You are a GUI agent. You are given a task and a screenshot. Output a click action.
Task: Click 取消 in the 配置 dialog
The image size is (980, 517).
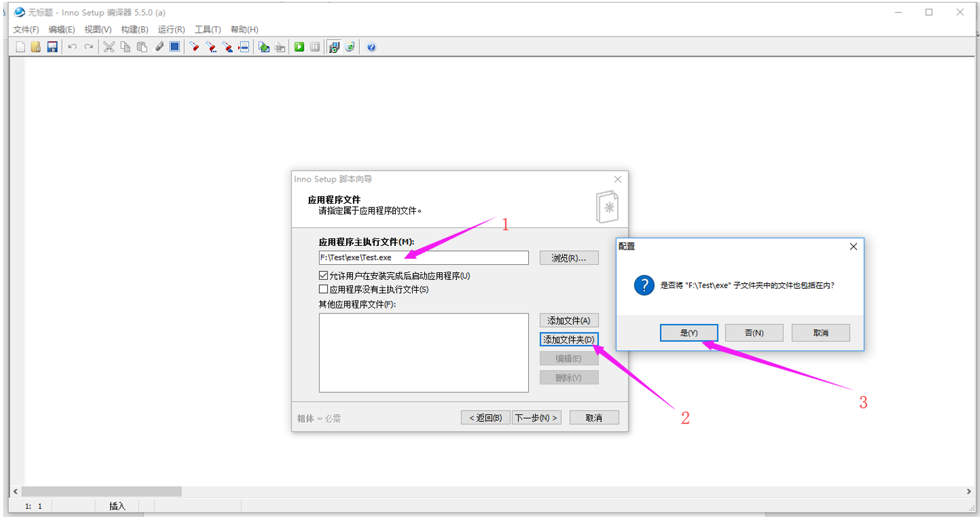coord(821,333)
